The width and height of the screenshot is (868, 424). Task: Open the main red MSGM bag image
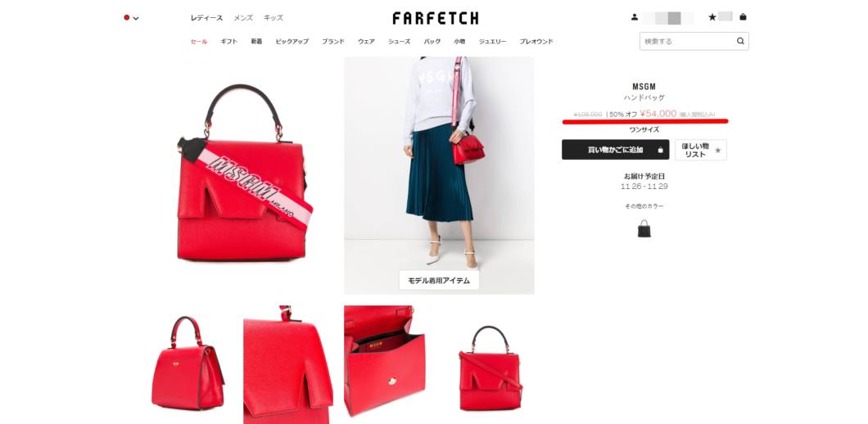coord(242,173)
